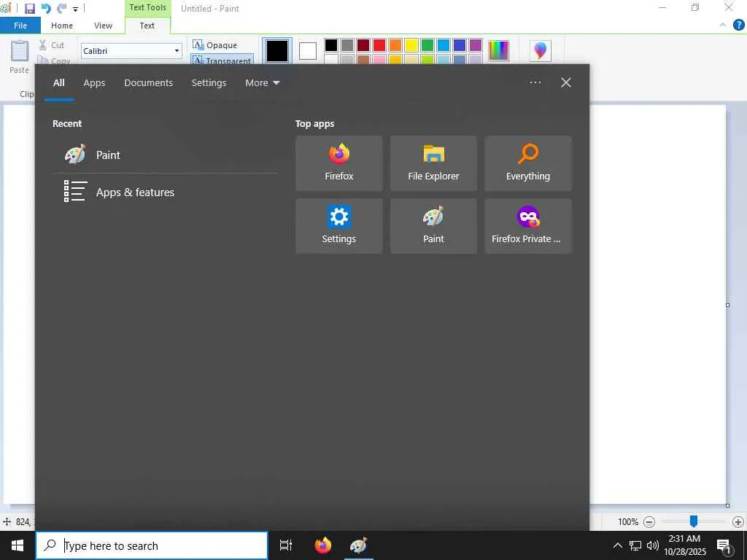Click the Windows Start button

18,545
